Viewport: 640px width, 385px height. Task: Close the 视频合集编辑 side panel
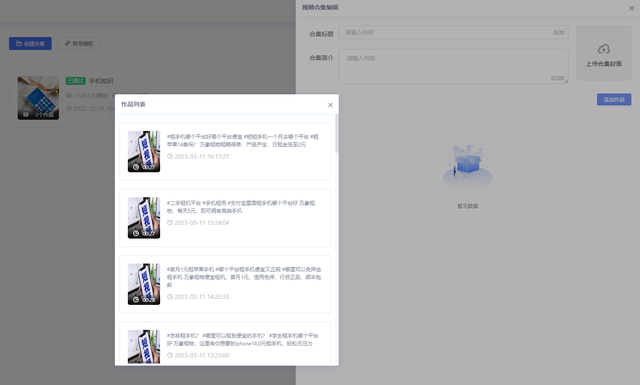click(x=631, y=8)
